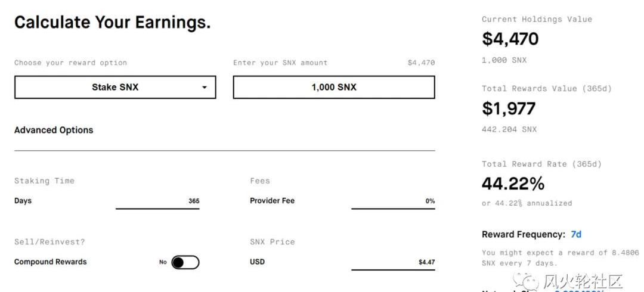Select the 1,000 SNX amount input field
This screenshot has height=292, width=644.
click(334, 87)
